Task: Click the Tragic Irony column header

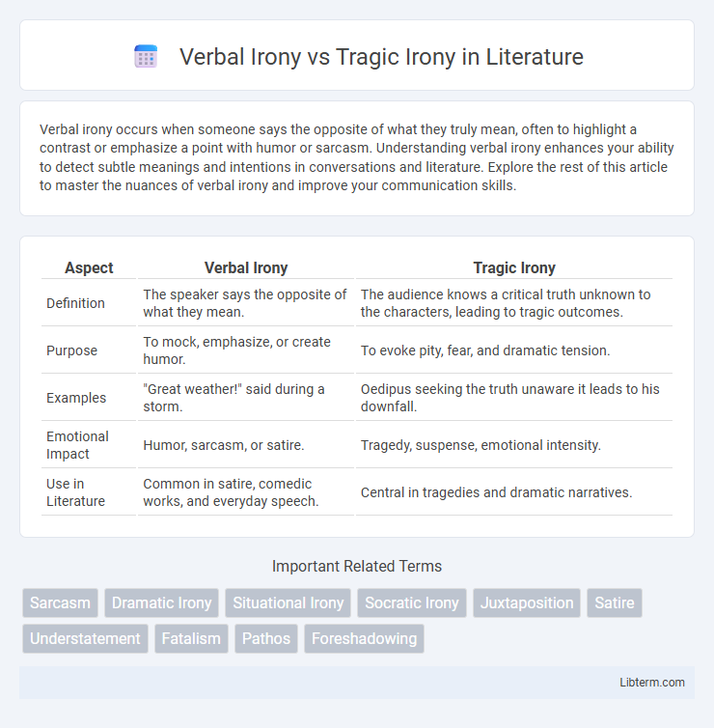Action: 514,267
